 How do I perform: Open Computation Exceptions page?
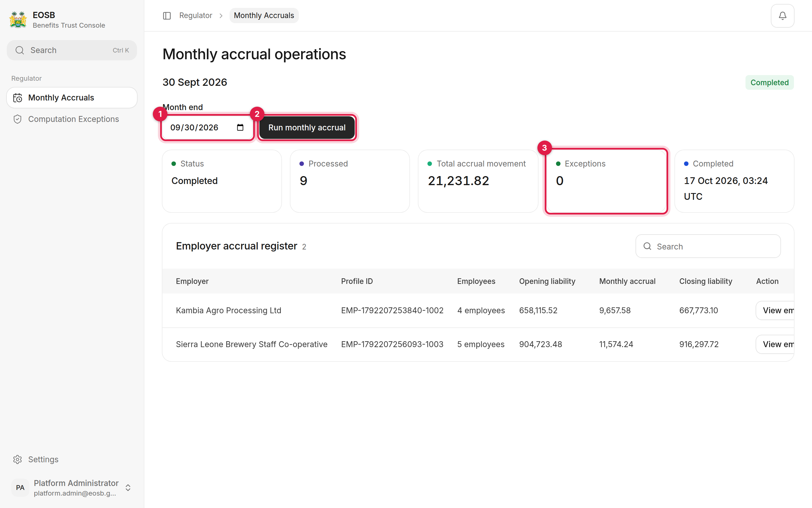click(72, 119)
